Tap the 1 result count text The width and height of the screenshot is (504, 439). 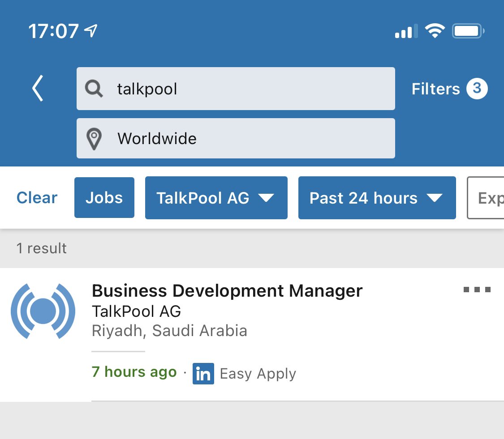point(42,248)
